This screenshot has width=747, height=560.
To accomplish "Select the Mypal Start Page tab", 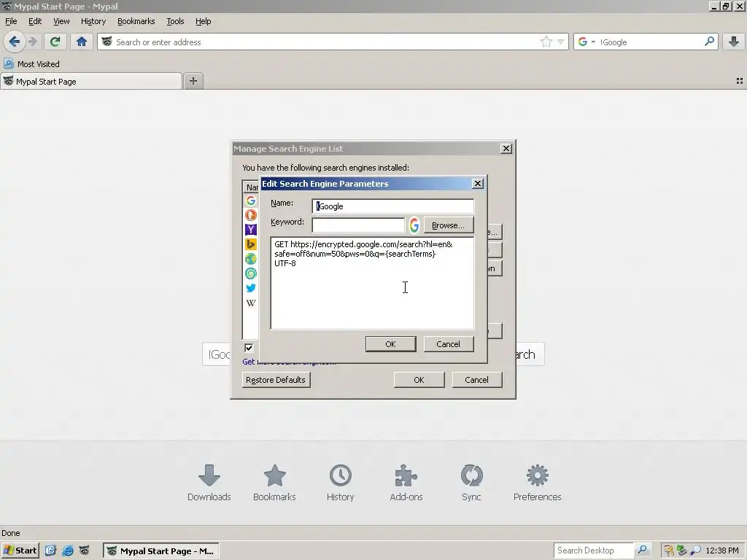I will point(91,81).
